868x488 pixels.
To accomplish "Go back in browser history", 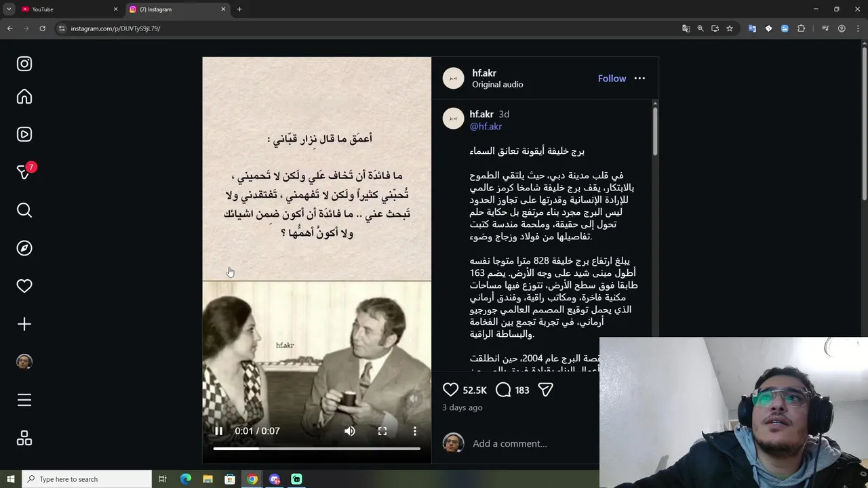I will (x=9, y=28).
